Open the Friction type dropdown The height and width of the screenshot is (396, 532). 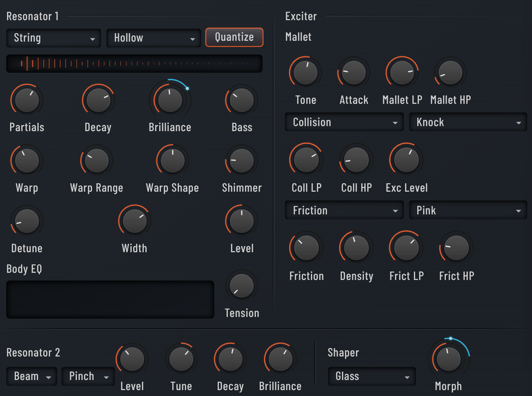click(x=344, y=210)
